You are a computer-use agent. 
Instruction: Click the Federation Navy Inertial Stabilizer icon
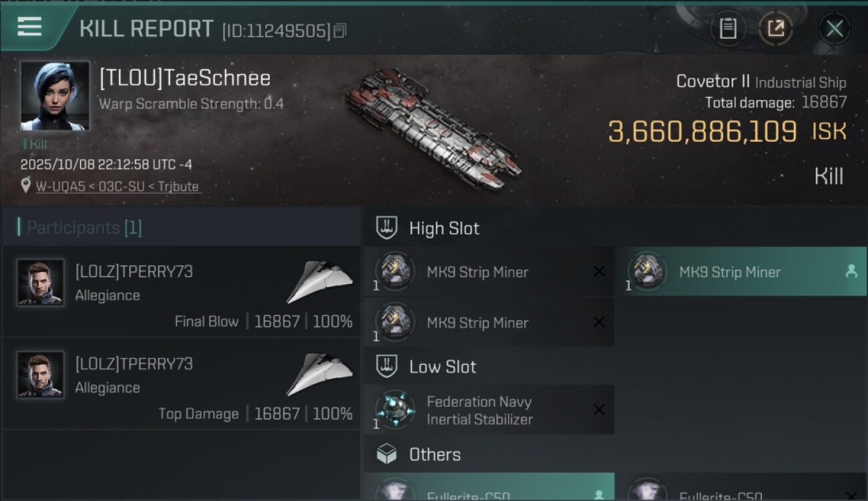(x=395, y=410)
